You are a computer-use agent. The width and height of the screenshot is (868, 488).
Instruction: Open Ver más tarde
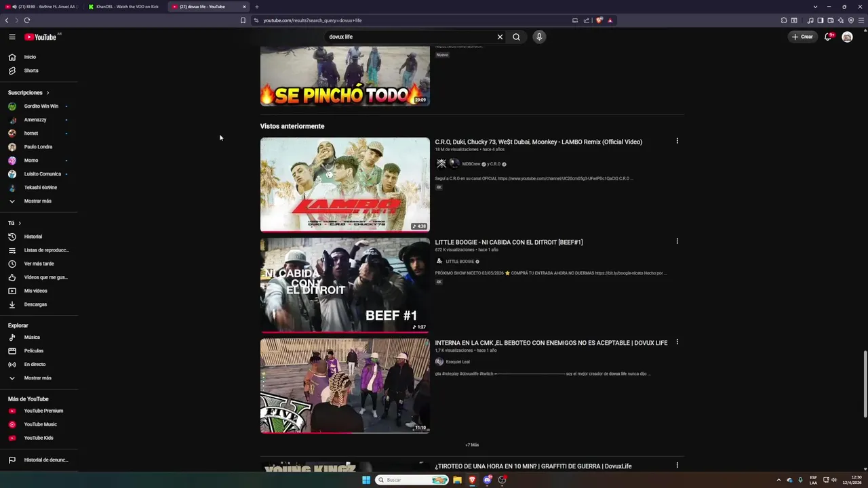click(x=39, y=264)
